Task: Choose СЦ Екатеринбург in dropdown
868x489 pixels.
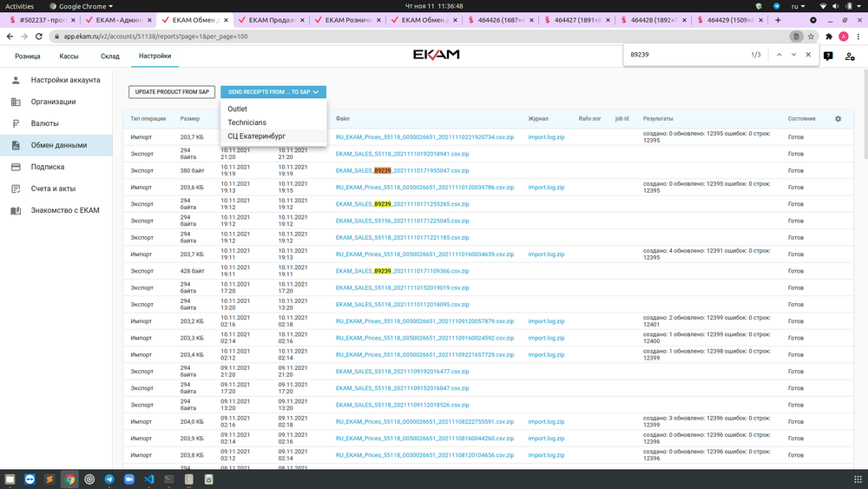Action: pos(256,136)
